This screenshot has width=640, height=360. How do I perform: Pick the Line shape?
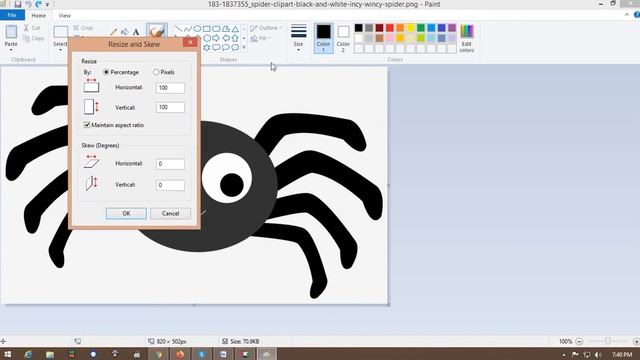pyautogui.click(x=178, y=29)
